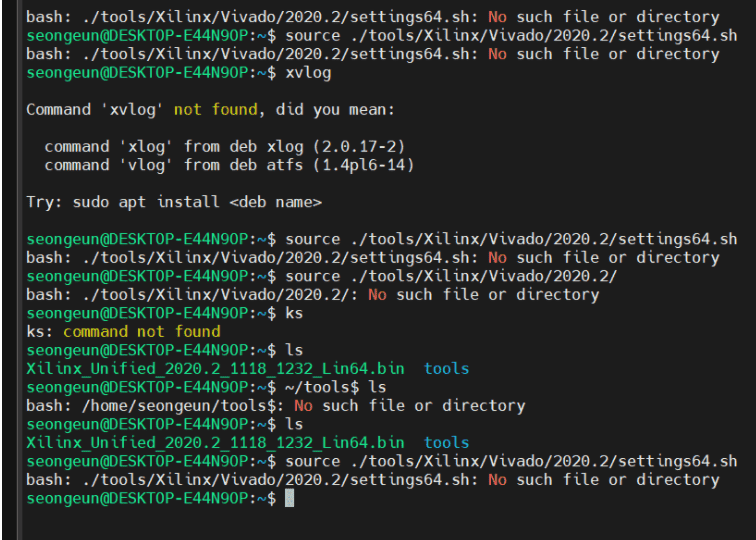Click the block cursor at the final prompt
The width and height of the screenshot is (756, 540).
coord(290,498)
